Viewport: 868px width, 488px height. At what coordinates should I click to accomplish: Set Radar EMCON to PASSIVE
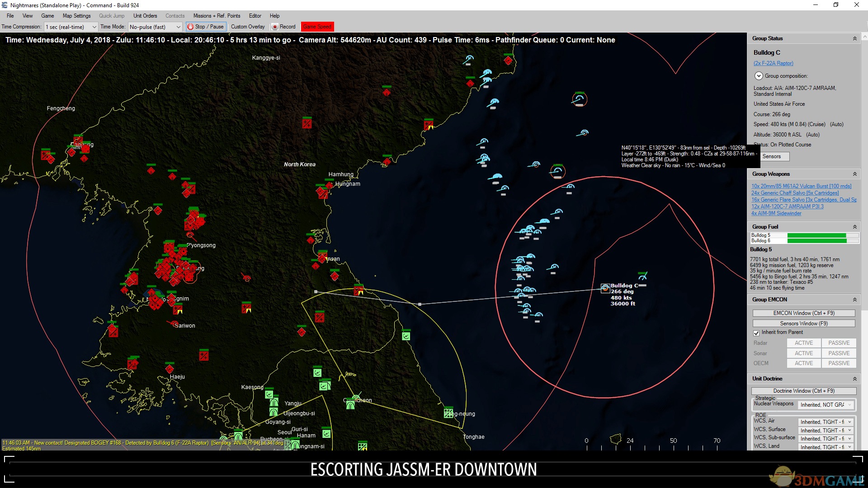click(839, 343)
